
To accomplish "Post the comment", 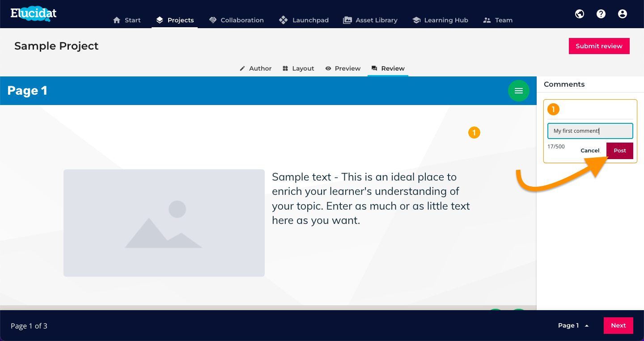I will 620,151.
